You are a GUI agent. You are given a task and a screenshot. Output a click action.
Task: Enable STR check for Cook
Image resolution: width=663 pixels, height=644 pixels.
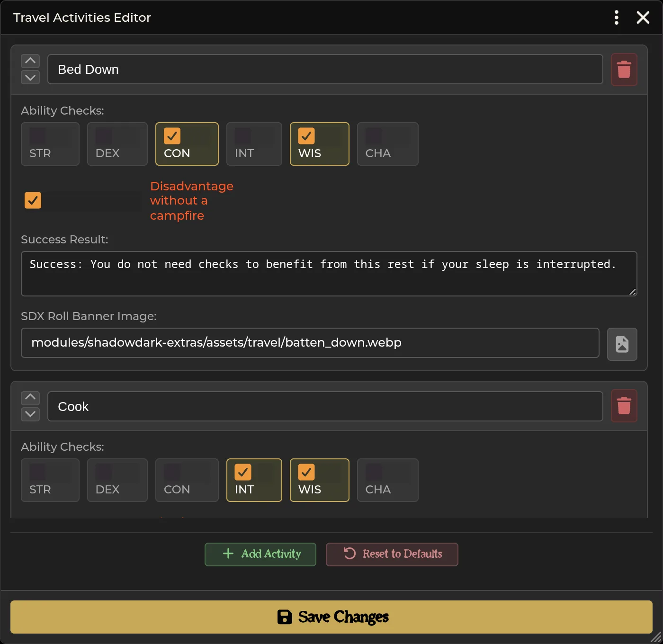(x=50, y=480)
